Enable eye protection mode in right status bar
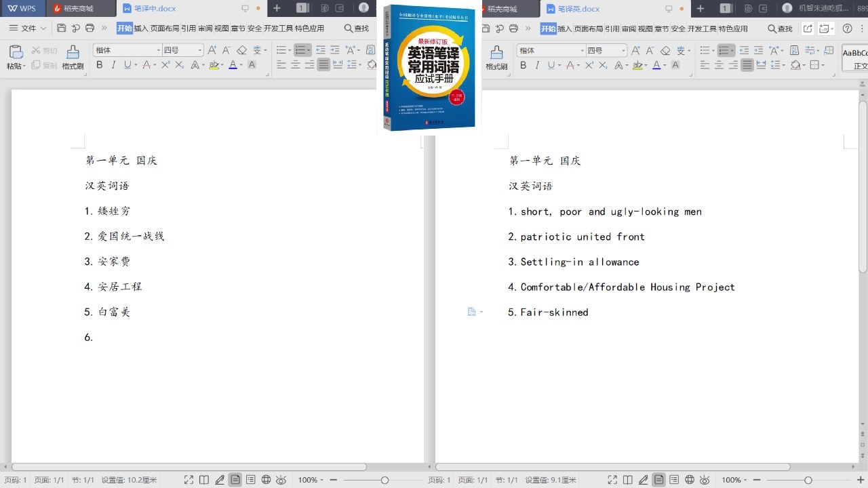 [x=705, y=480]
